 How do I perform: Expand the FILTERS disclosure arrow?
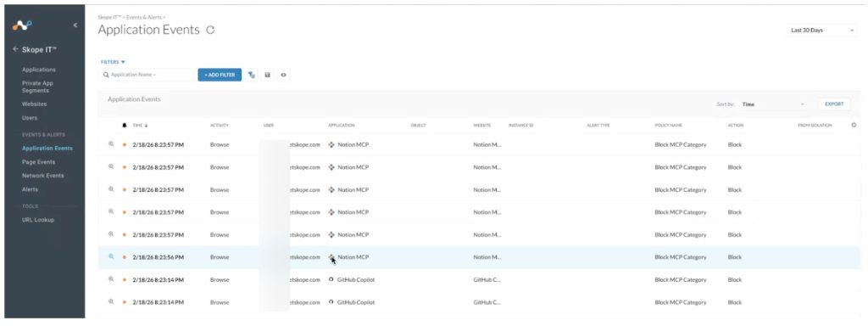(x=123, y=62)
